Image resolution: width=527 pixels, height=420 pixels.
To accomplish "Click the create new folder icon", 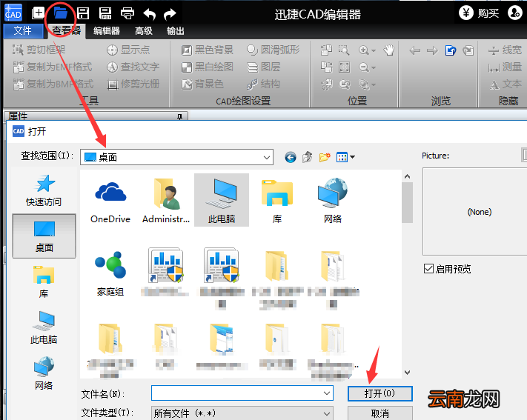I will pos(325,157).
